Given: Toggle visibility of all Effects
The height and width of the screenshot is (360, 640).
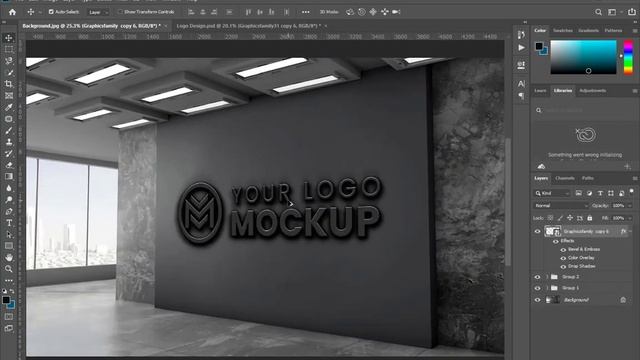Looking at the screenshot, I should click(x=556, y=241).
